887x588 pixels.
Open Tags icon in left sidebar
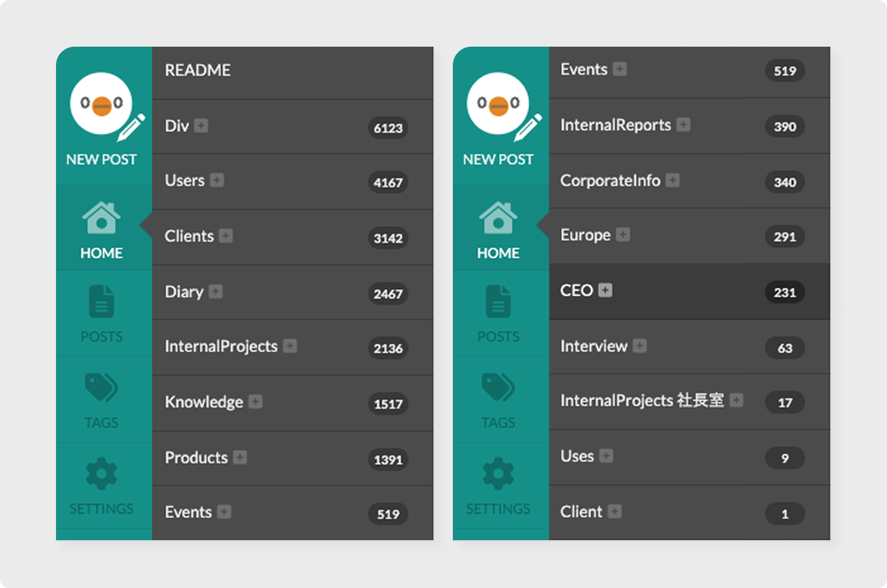102,387
